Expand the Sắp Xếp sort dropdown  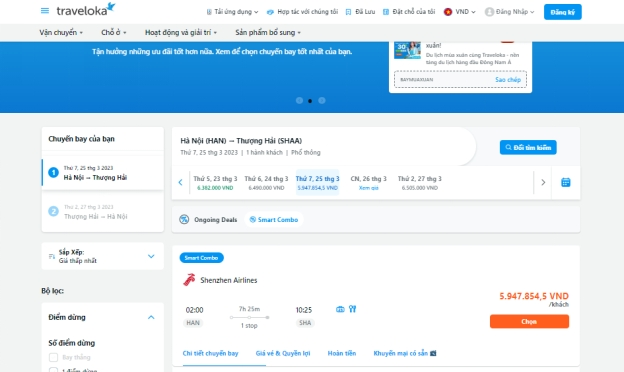coord(103,256)
